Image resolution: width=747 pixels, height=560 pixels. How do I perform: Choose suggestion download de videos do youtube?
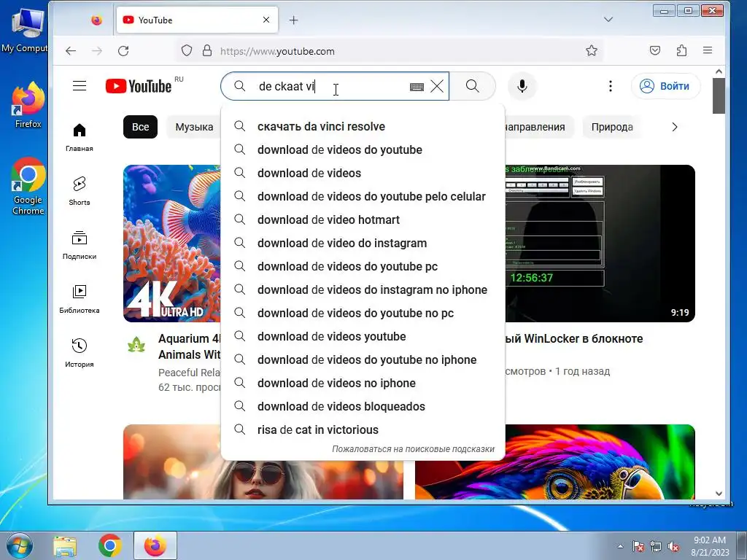coord(363,149)
